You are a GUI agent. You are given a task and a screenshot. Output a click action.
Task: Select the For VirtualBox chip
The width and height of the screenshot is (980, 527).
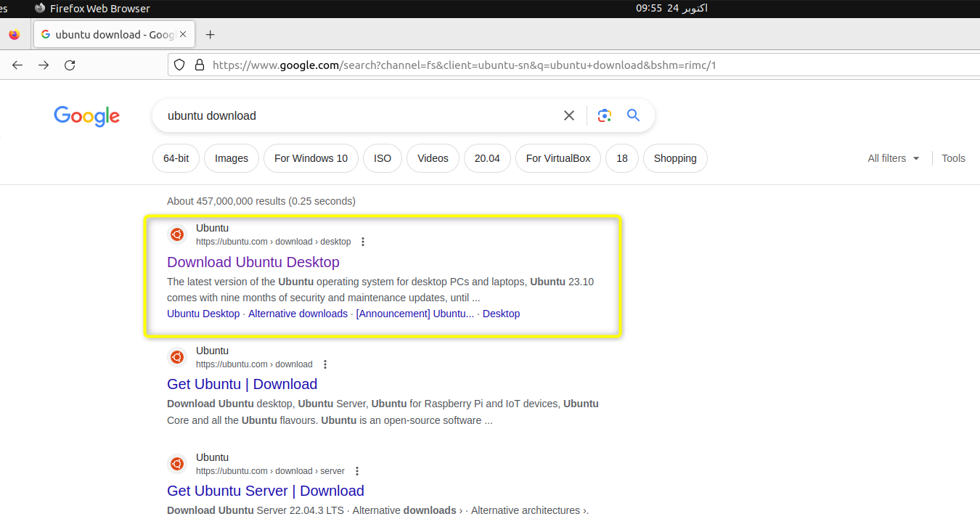tap(558, 158)
